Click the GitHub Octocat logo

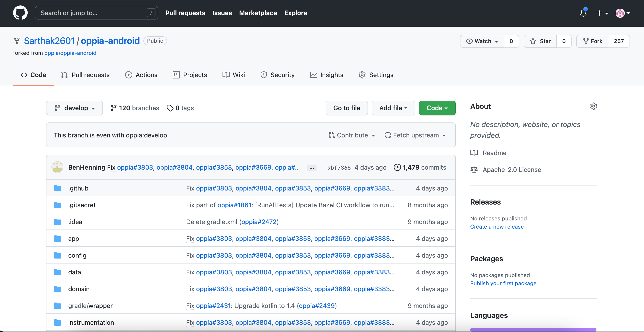20,13
